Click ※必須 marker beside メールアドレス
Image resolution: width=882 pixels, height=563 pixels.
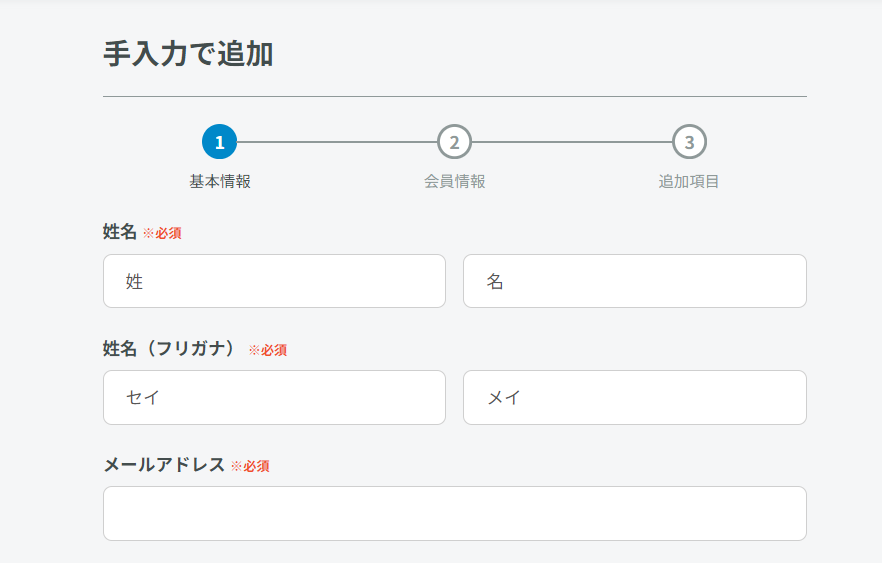click(250, 466)
